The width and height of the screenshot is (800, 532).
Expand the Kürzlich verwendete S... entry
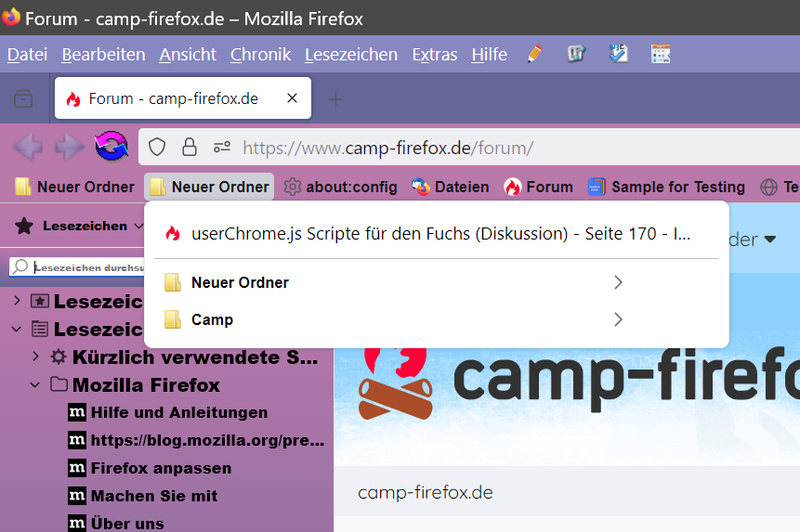(x=35, y=357)
